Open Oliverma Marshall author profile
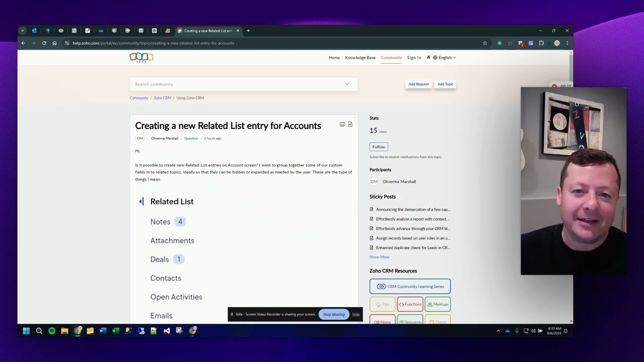The image size is (644, 362). [165, 138]
